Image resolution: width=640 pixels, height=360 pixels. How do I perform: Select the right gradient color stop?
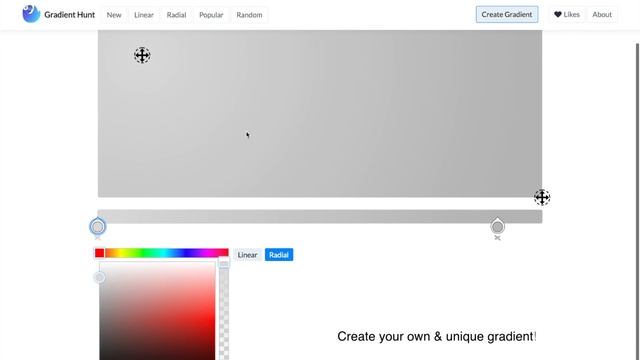(x=497, y=227)
